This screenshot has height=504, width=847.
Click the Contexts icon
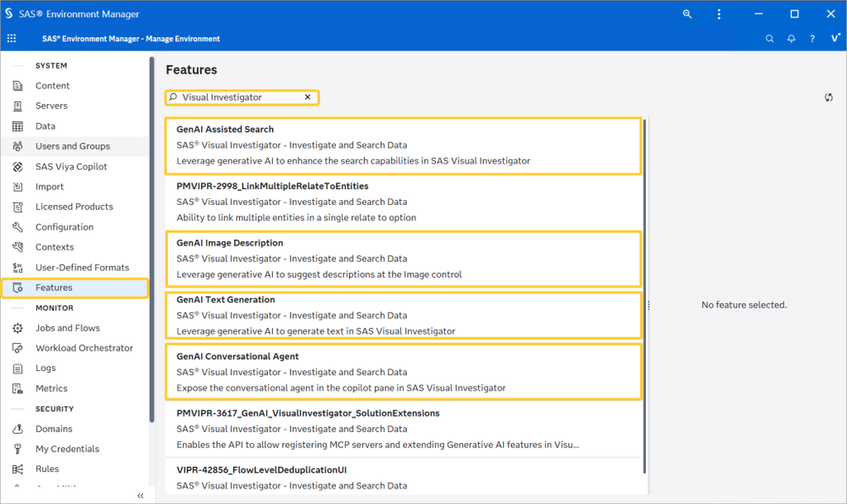18,247
